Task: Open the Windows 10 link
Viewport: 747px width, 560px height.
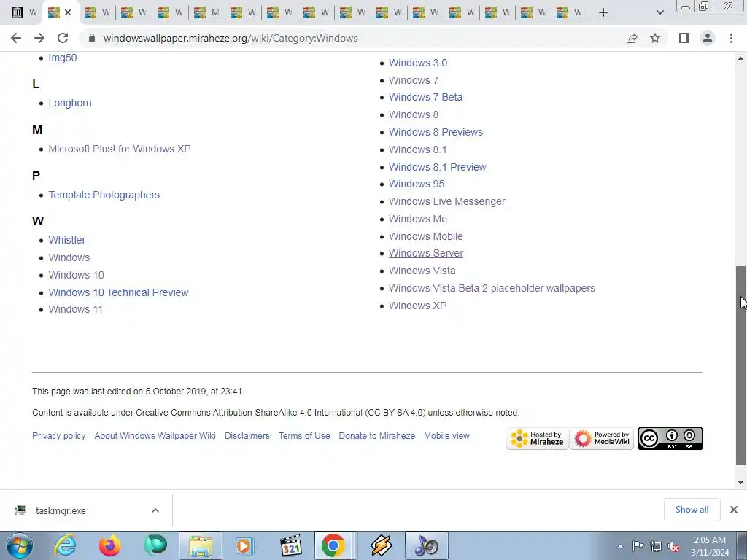Action: point(76,275)
